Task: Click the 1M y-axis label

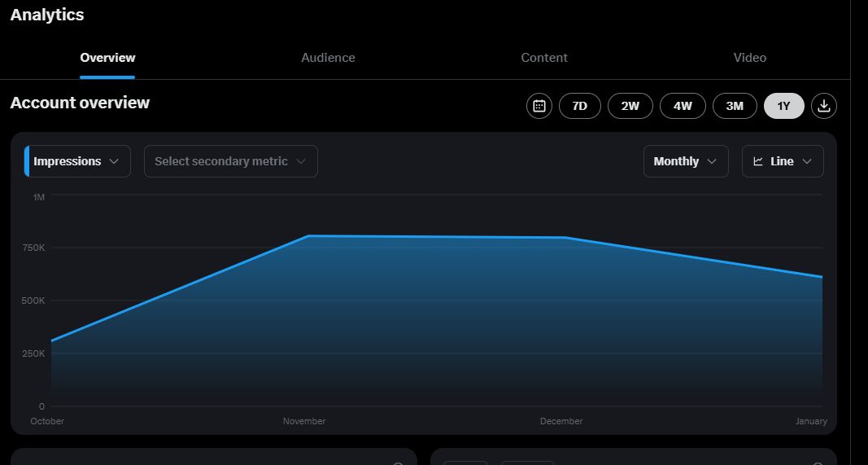Action: pos(39,197)
